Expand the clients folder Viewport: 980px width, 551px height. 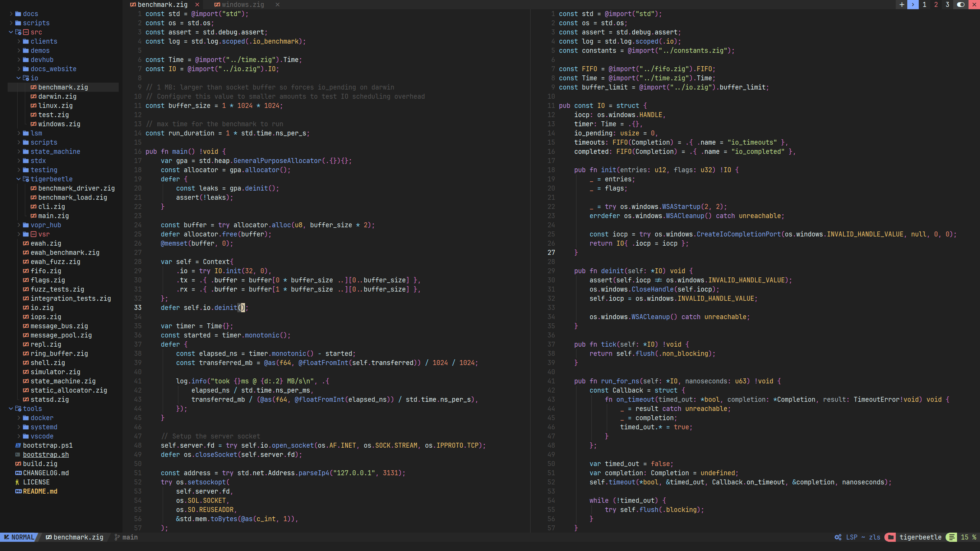point(19,41)
